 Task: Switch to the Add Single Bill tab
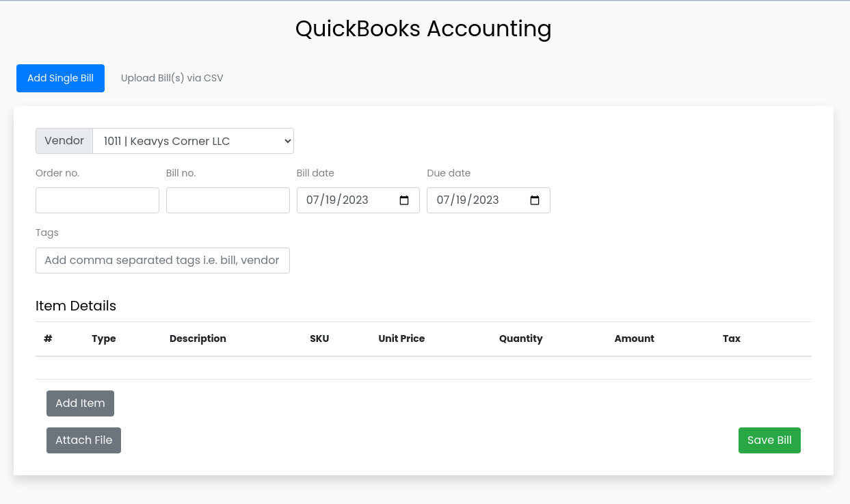[60, 78]
